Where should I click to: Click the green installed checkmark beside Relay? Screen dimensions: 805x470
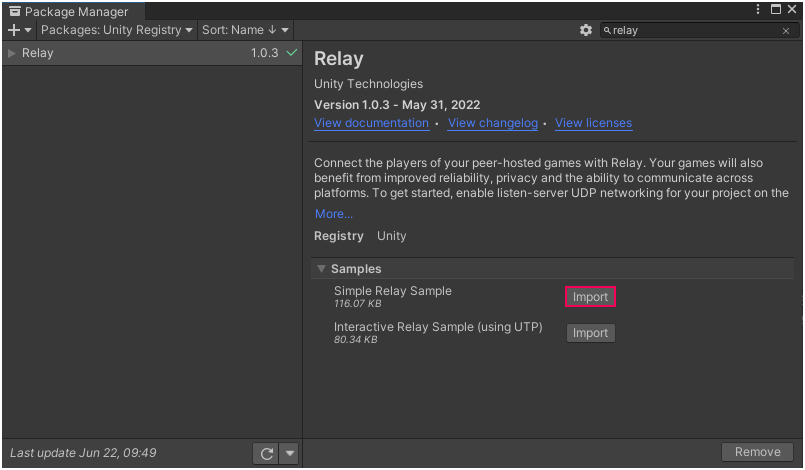(292, 53)
